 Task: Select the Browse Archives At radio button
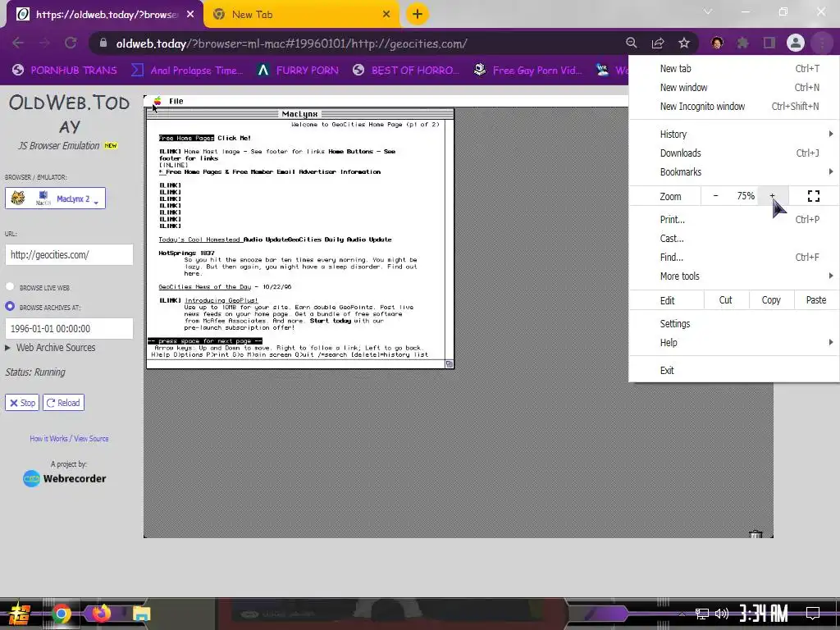click(10, 307)
